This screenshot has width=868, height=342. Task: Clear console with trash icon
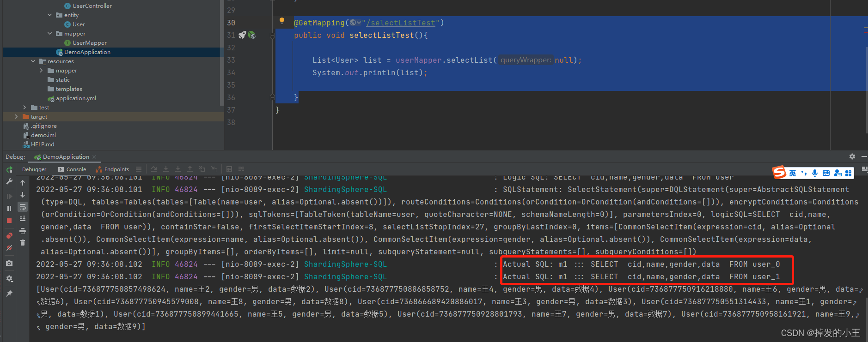[23, 243]
